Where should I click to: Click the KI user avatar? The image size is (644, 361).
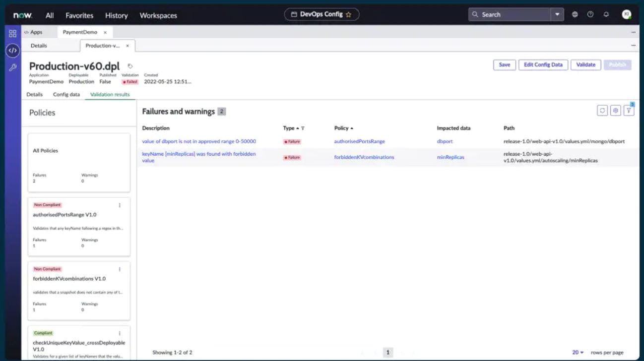point(626,14)
